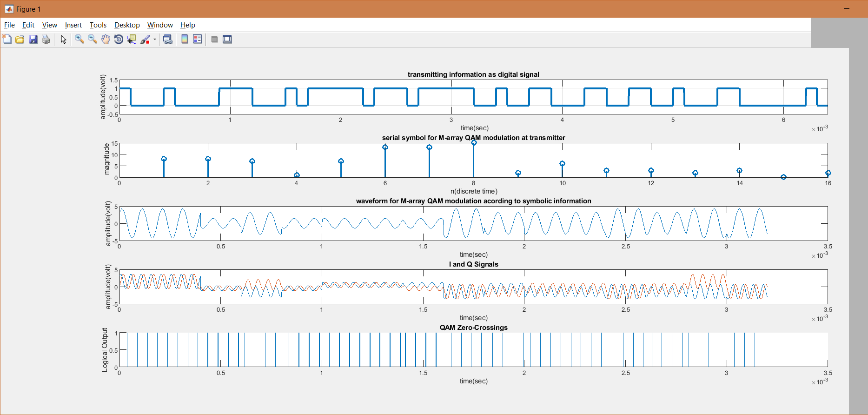Click the time(sec) label under digital signal plot
The height and width of the screenshot is (415, 868).
474,128
